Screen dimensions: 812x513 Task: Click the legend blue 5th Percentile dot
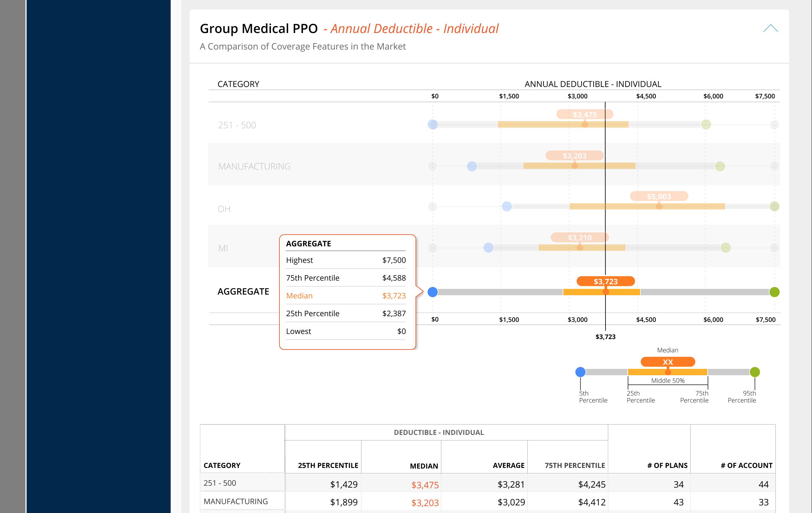(580, 372)
